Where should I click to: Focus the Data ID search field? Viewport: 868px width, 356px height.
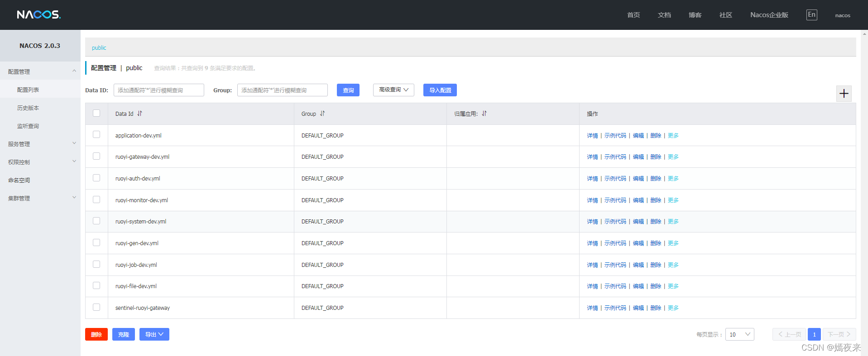(159, 90)
